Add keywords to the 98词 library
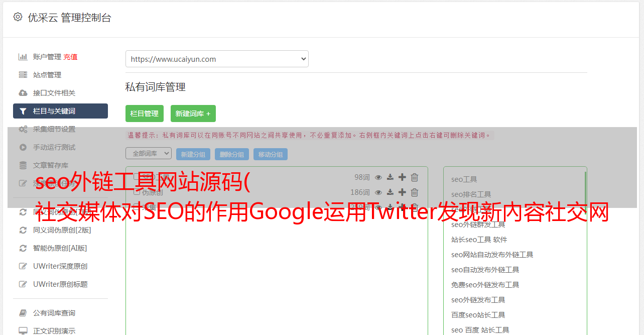 [x=402, y=177]
